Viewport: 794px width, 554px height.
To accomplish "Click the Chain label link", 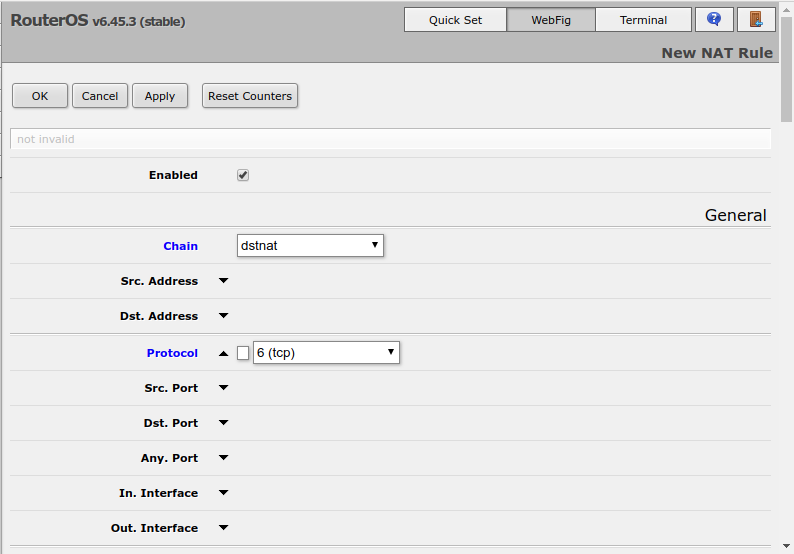I will coord(180,246).
